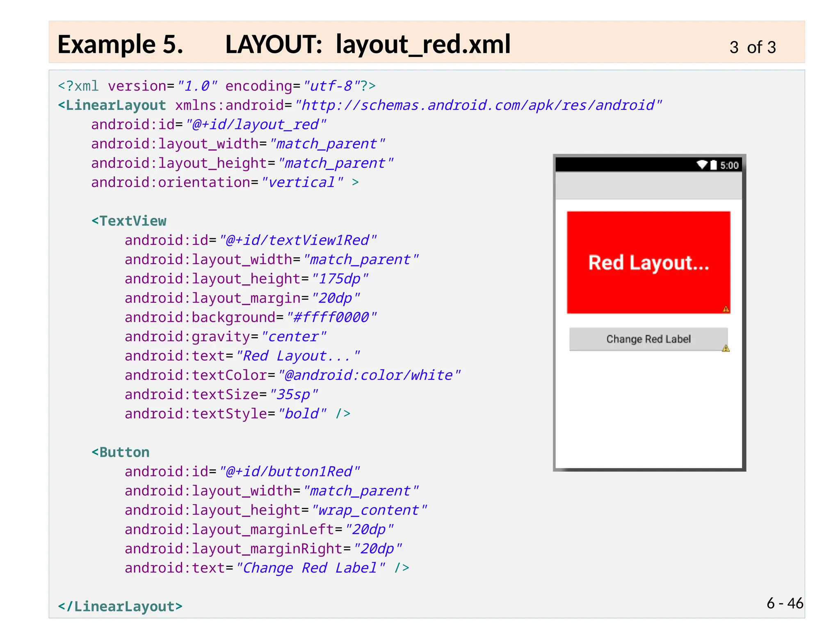The width and height of the screenshot is (840, 630).
Task: Click the <TextView tag in code
Action: 129,221
